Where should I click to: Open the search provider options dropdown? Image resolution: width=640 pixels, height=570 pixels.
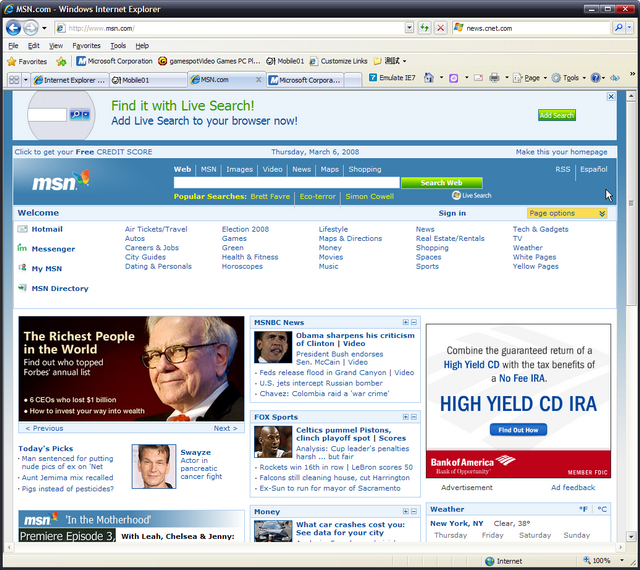[x=629, y=28]
